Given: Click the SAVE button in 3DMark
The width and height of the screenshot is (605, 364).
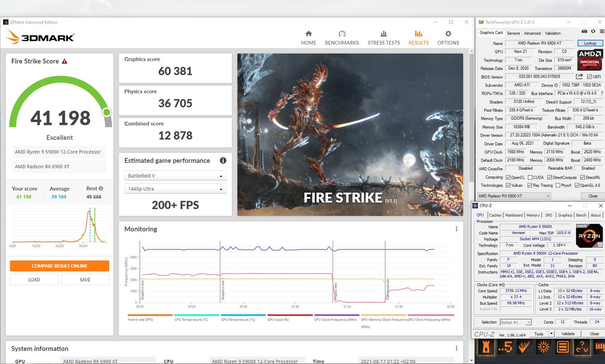Looking at the screenshot, I should click(85, 280).
